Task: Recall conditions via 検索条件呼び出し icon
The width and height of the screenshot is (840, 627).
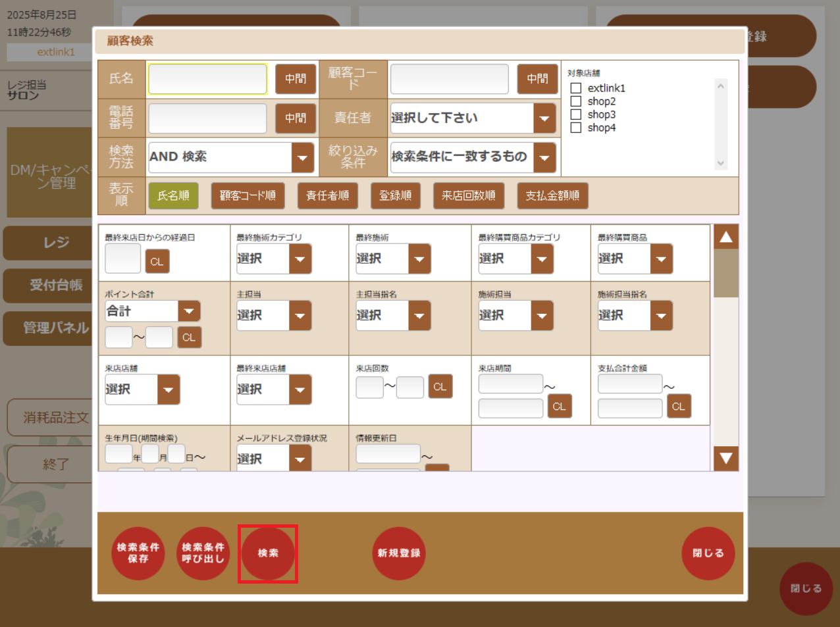Action: [x=203, y=553]
